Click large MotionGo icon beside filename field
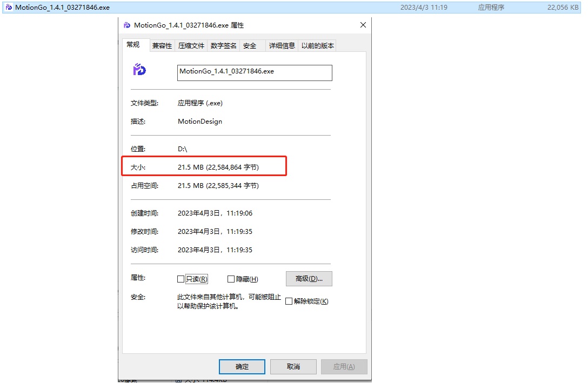The width and height of the screenshot is (588, 383). click(x=139, y=69)
